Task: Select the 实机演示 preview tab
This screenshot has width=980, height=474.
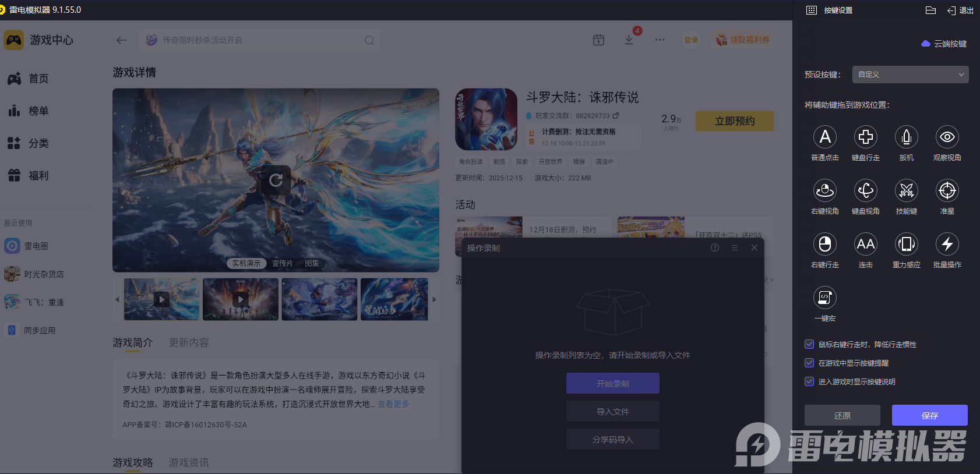Action: [x=246, y=263]
